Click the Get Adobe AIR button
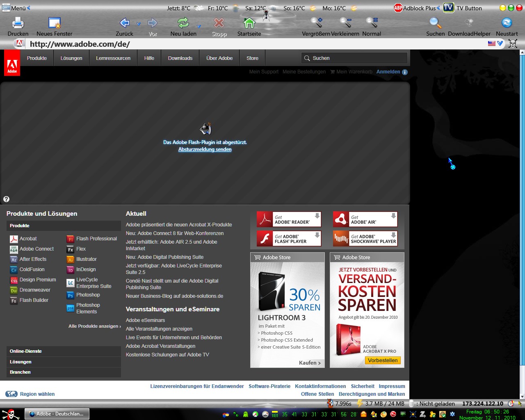Viewport: 525px width, 420px height. (365, 219)
